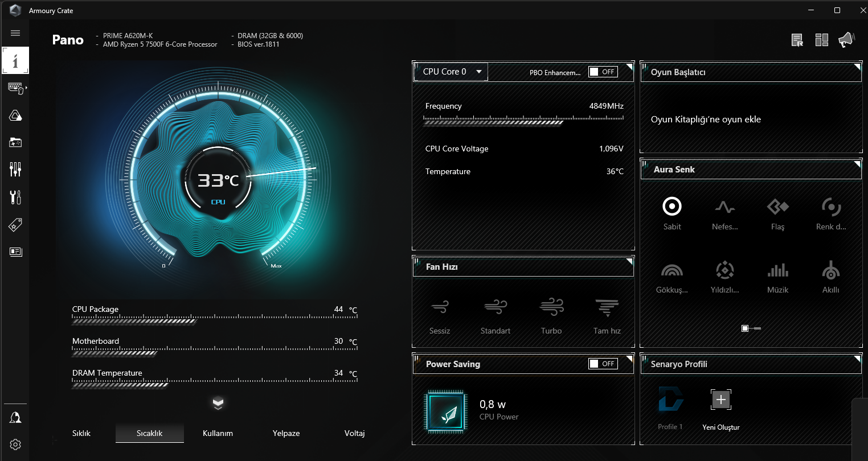Select the Flaş strobing lighting effect

778,213
